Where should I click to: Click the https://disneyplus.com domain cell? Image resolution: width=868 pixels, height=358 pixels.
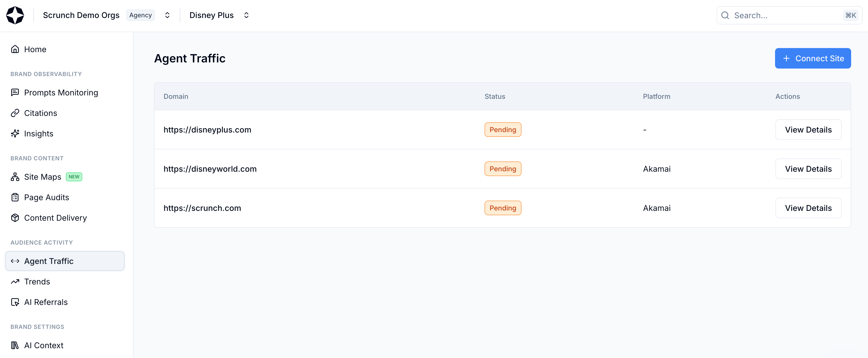[x=207, y=130]
